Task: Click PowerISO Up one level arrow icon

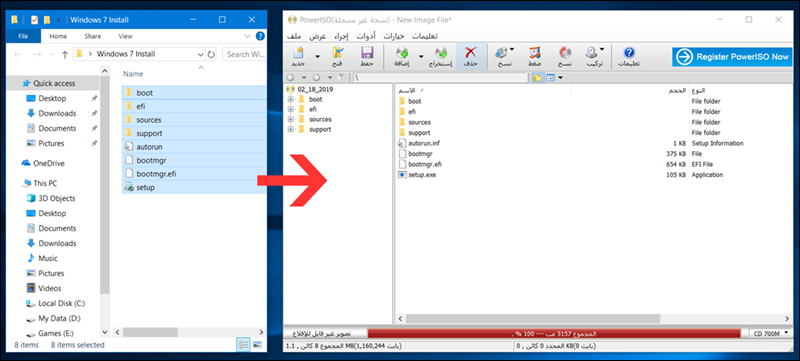Action: pos(341,78)
